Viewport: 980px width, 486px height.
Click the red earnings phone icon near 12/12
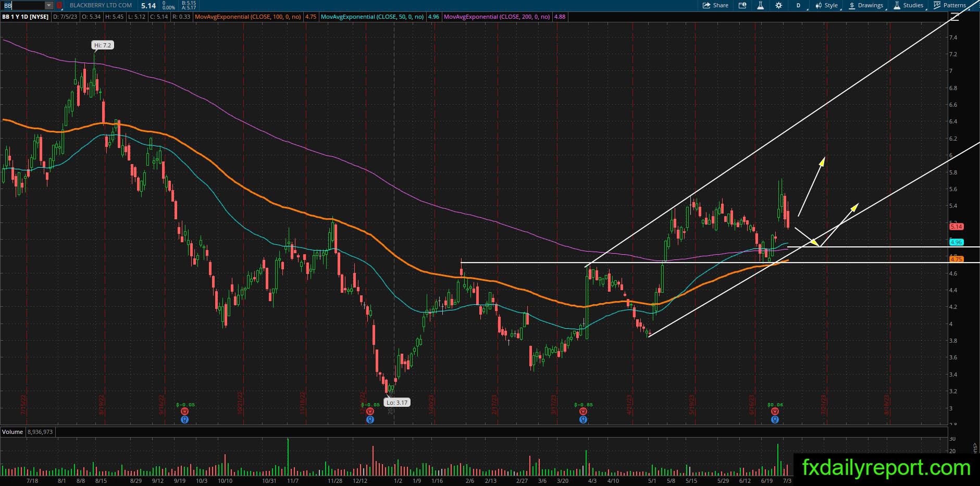coord(370,412)
